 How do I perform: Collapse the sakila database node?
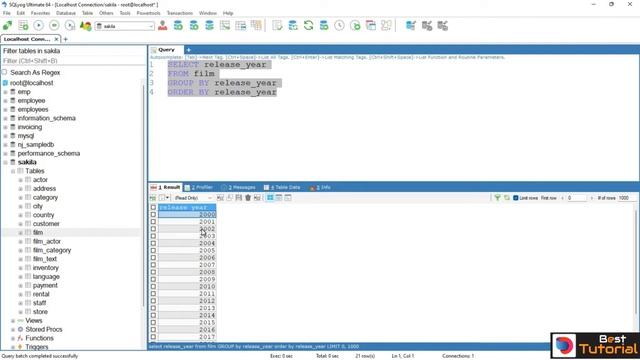(5, 162)
